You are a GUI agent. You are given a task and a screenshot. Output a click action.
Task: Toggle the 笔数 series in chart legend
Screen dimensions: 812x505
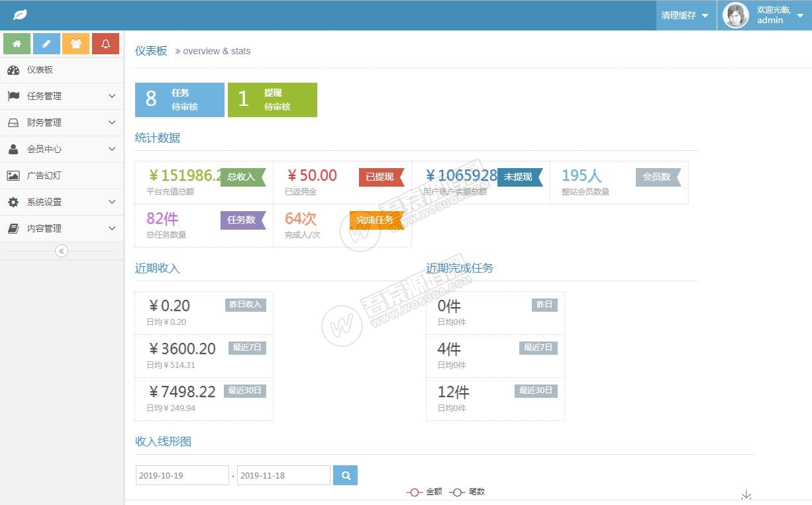(467, 492)
